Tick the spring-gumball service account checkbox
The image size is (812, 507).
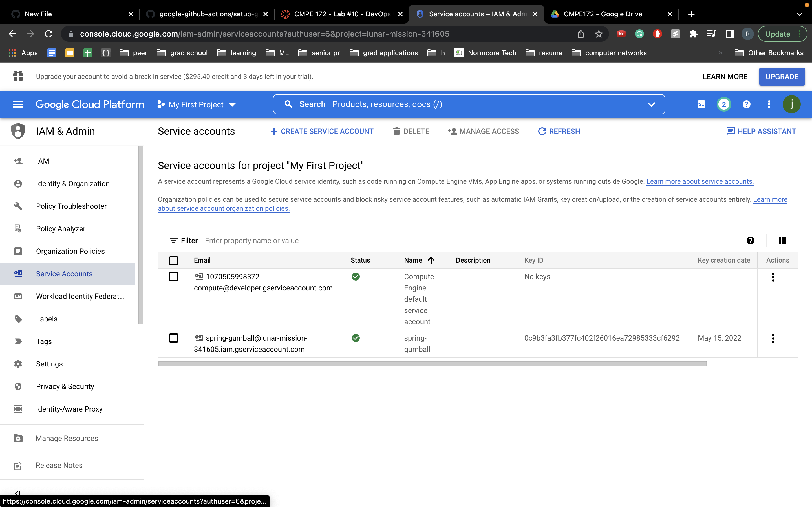coord(173,338)
